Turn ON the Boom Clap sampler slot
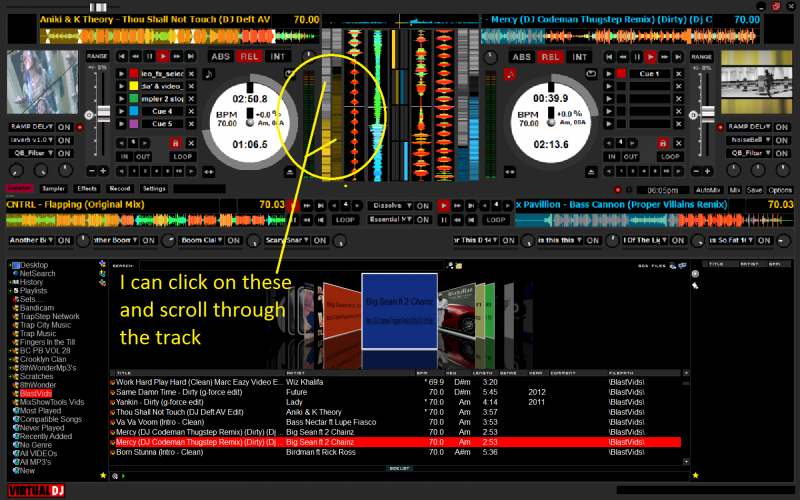Image resolution: width=800 pixels, height=500 pixels. (x=234, y=240)
